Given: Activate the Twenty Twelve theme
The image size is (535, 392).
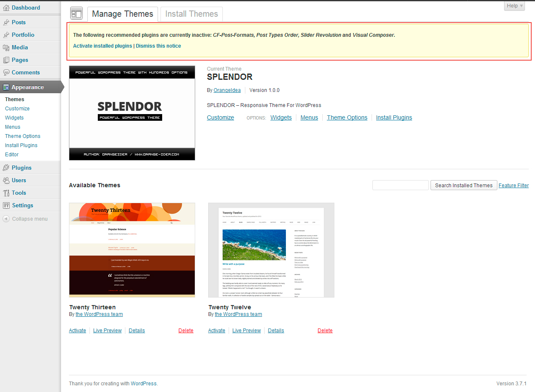Looking at the screenshot, I should click(x=217, y=331).
